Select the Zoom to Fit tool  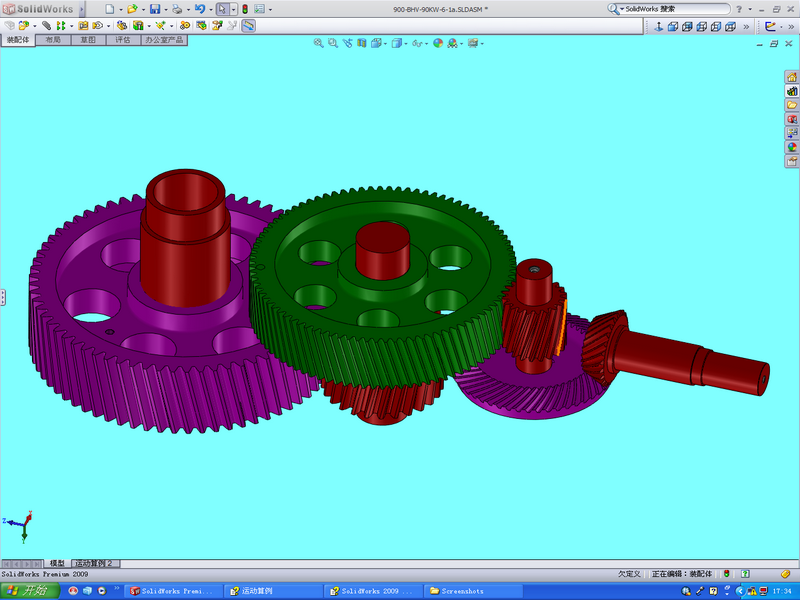(318, 45)
